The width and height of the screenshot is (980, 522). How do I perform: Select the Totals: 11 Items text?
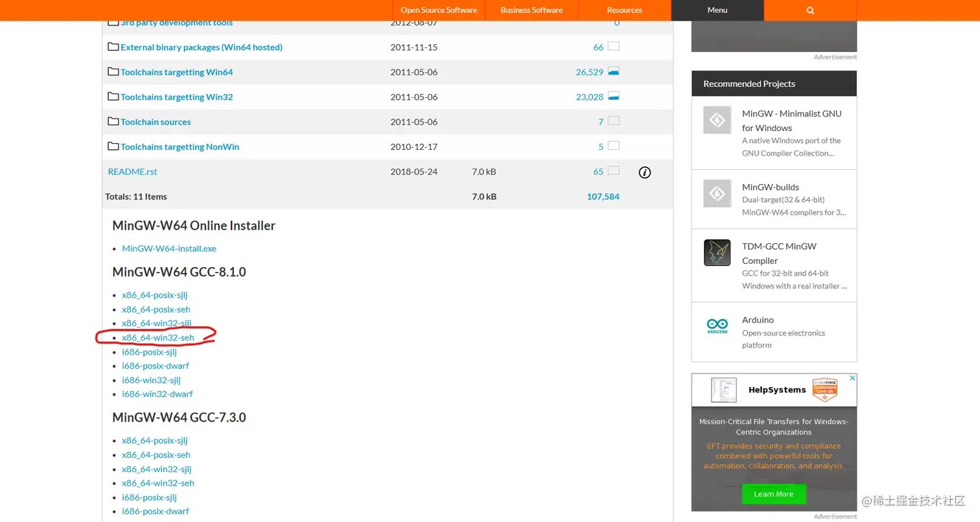(x=136, y=196)
